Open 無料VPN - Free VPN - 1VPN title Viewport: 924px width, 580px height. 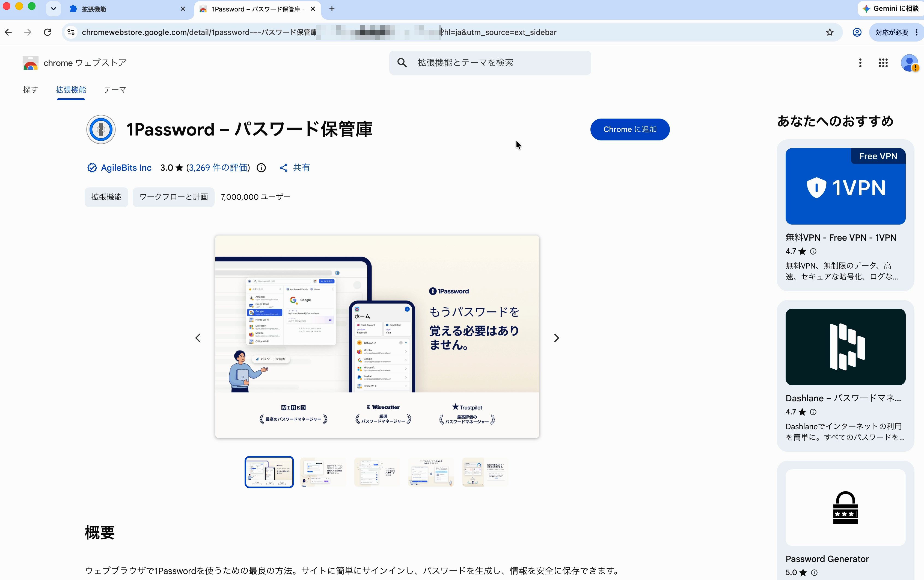(841, 237)
